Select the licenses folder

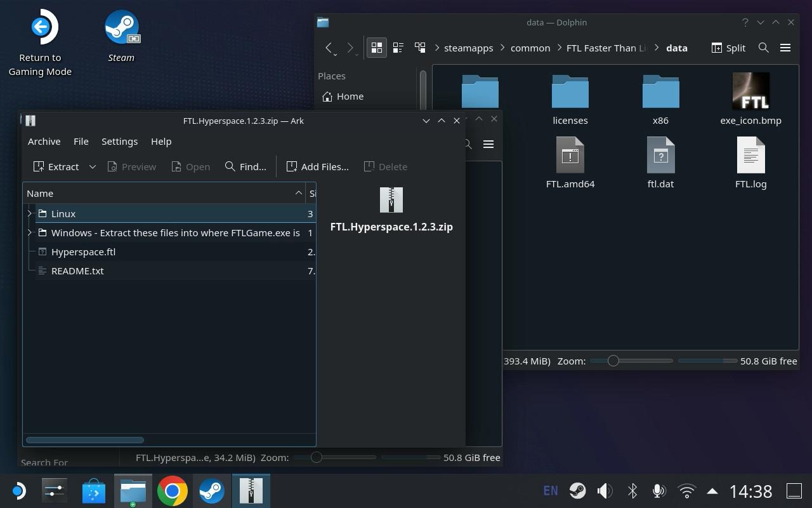click(x=570, y=100)
